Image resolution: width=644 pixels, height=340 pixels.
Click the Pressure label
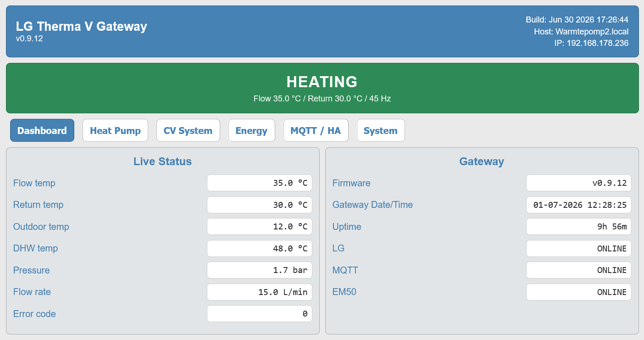(x=32, y=270)
